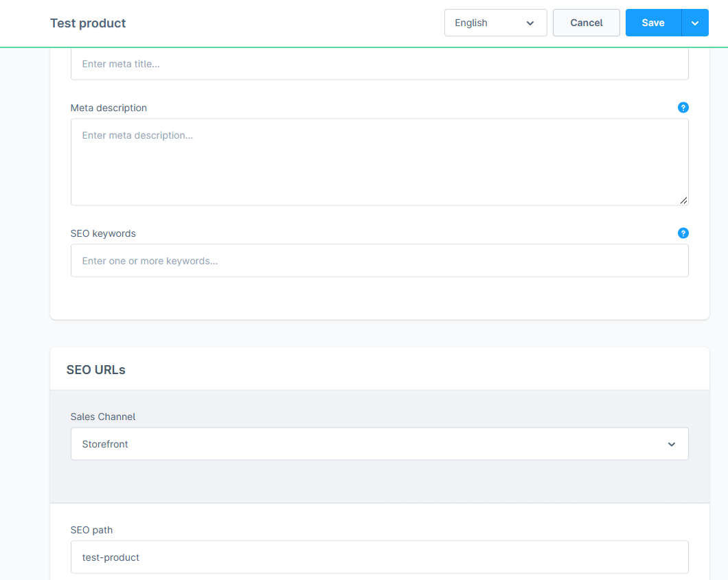Click the Sales Channel field label

click(x=102, y=417)
